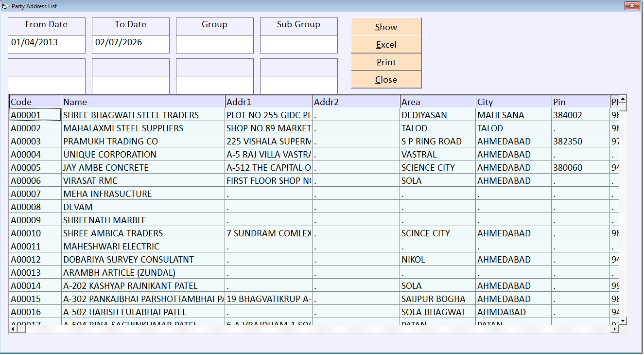This screenshot has width=644, height=355.
Task: Select the pin cell 382350
Action: tap(581, 142)
